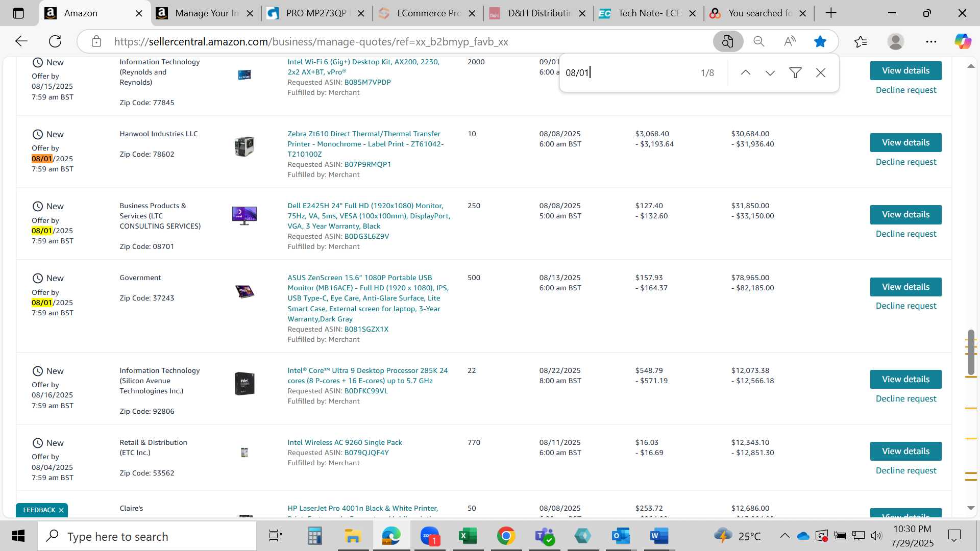Dismiss the FEEDBACK badge
980x551 pixels.
61,510
